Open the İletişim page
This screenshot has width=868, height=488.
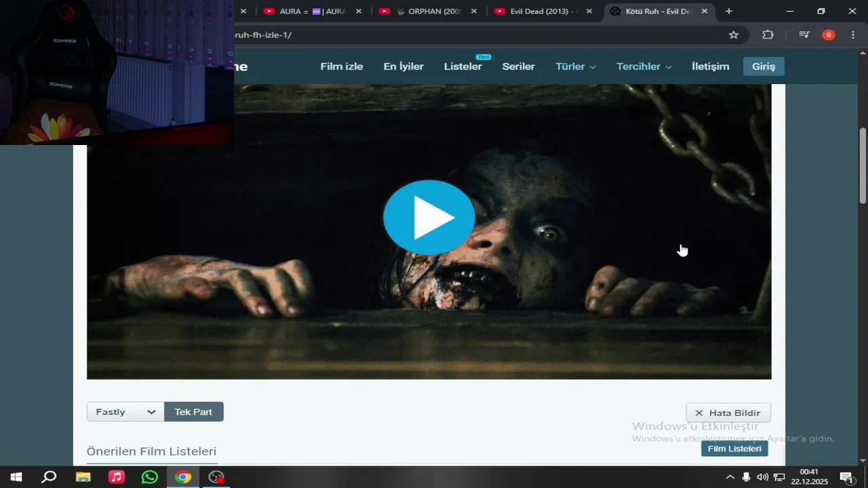pos(711,66)
